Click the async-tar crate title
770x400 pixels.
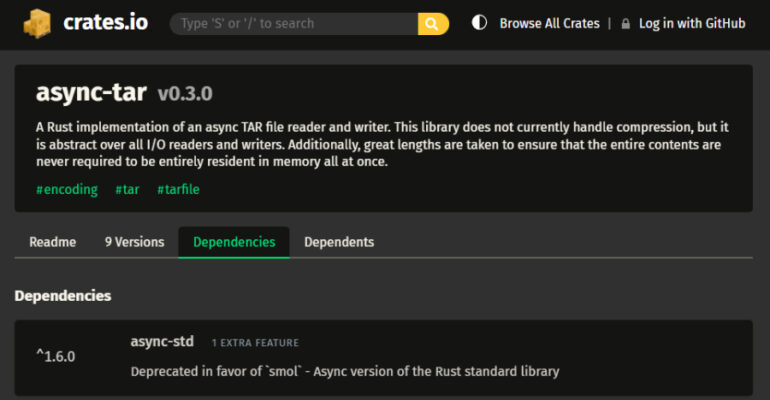(91, 93)
